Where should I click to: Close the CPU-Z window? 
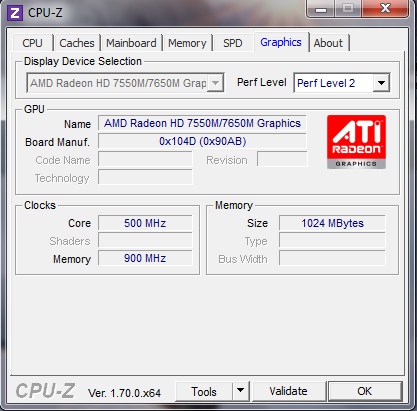coord(385,9)
